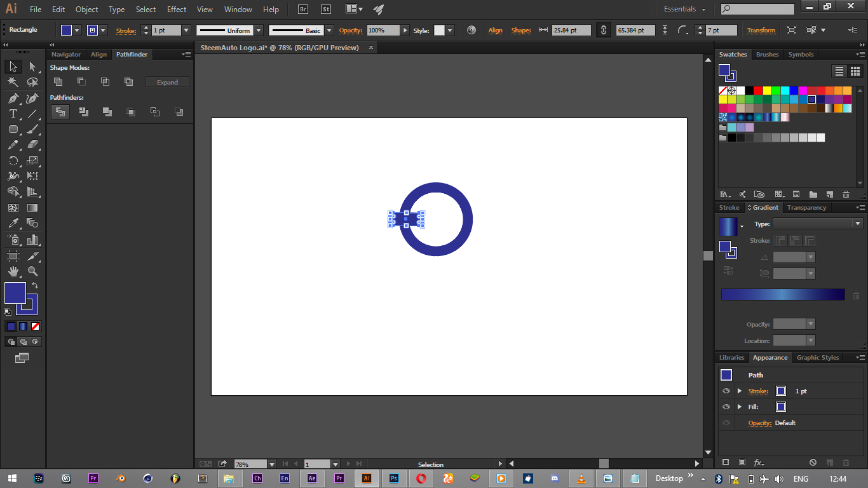Click the Expand button in Pathfinder
868x488 pixels.
(167, 82)
